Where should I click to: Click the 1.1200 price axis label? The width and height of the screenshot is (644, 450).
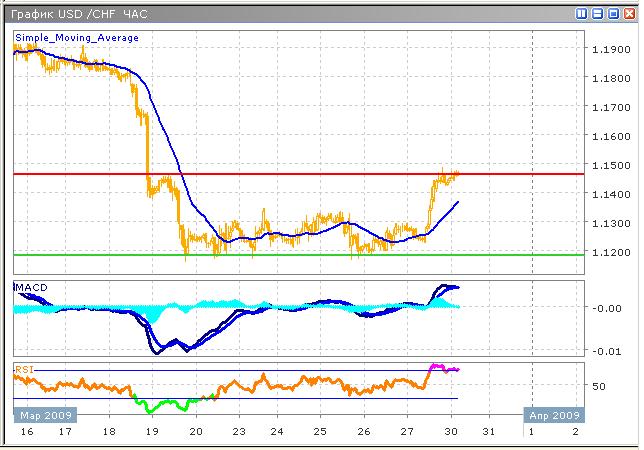tap(608, 253)
